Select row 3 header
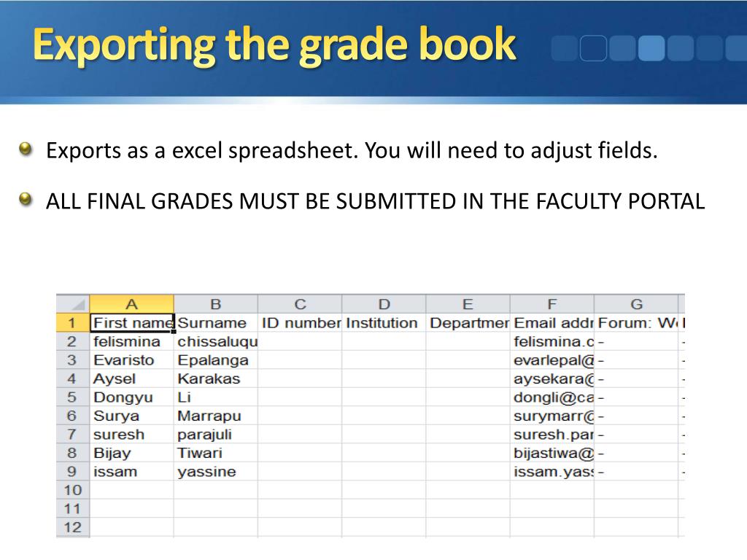Viewport: 747px width, 560px height. point(73,360)
